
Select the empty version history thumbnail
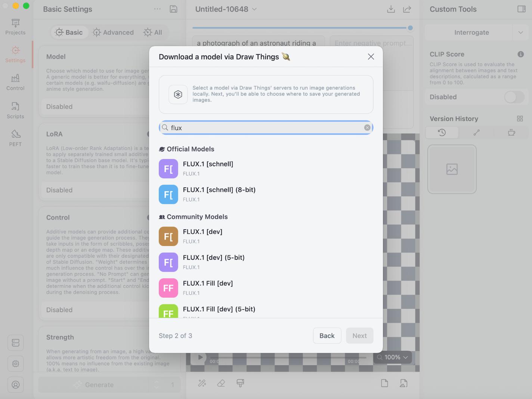point(452,169)
